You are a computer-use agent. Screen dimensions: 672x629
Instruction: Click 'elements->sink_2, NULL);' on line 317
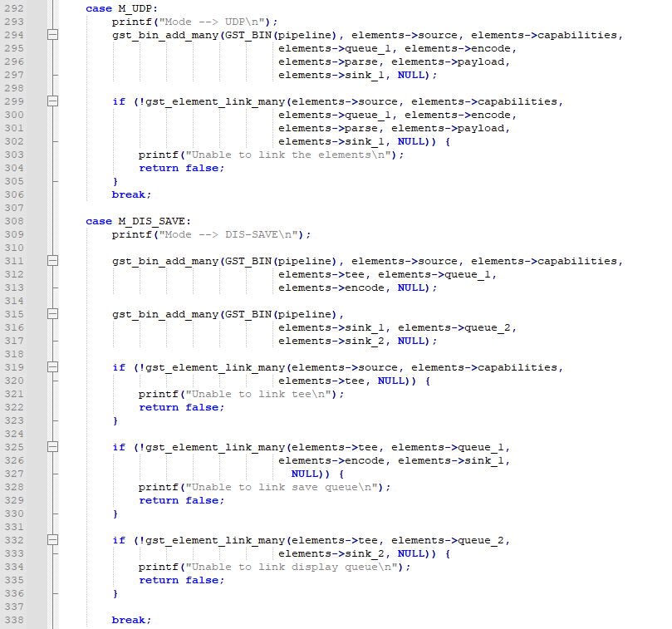click(357, 341)
